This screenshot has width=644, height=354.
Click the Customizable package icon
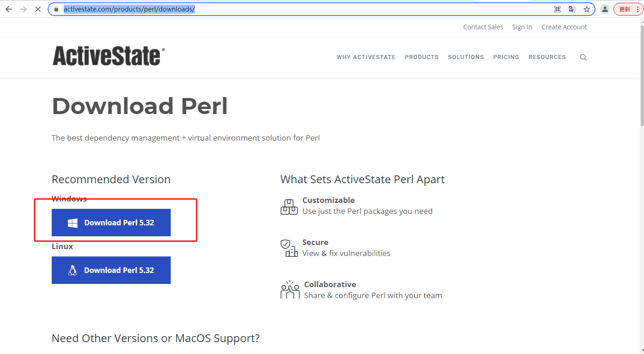point(289,207)
